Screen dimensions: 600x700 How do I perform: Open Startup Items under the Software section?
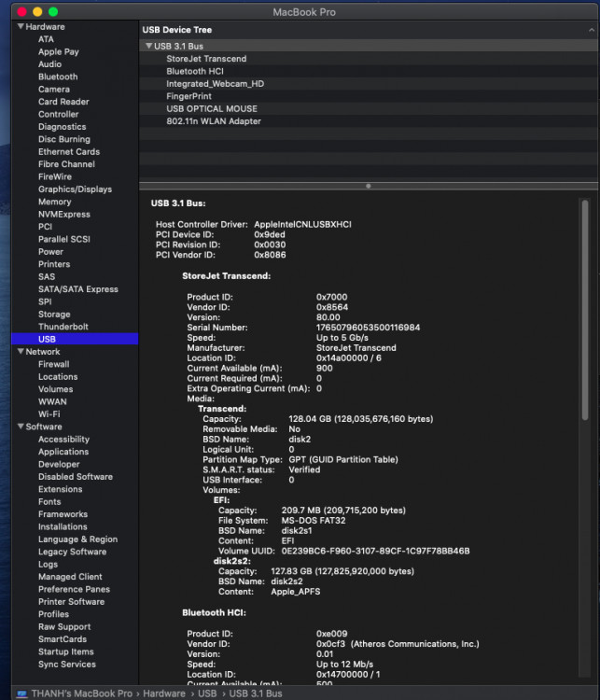[x=66, y=651]
